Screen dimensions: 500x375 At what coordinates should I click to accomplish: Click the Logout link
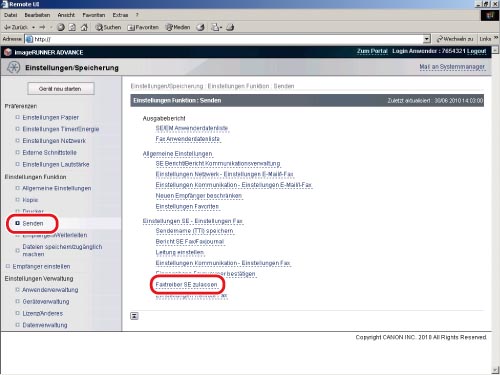476,51
